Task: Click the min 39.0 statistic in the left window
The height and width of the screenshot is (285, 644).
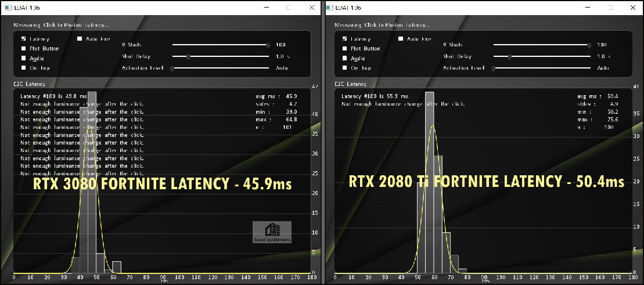Action: [x=276, y=111]
